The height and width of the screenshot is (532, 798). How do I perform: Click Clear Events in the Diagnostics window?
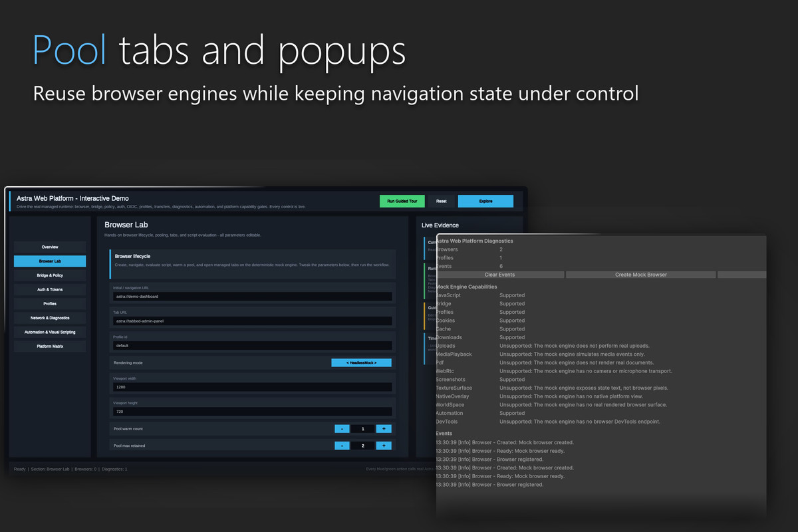499,275
